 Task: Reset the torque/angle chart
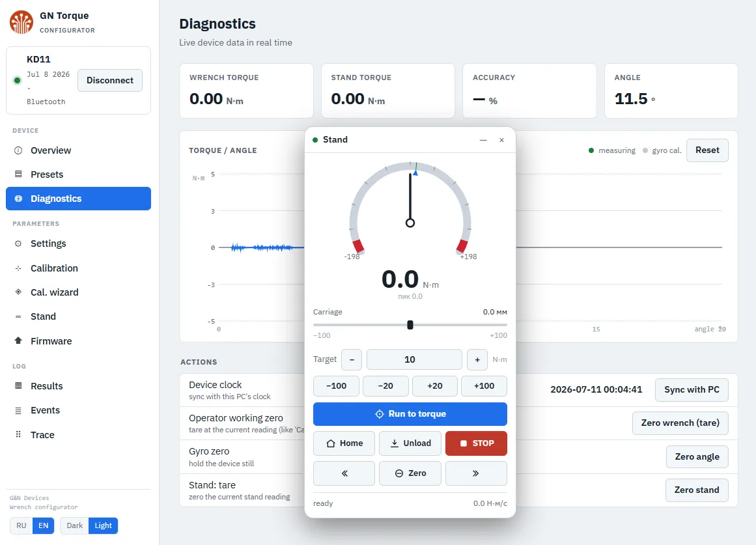point(707,150)
